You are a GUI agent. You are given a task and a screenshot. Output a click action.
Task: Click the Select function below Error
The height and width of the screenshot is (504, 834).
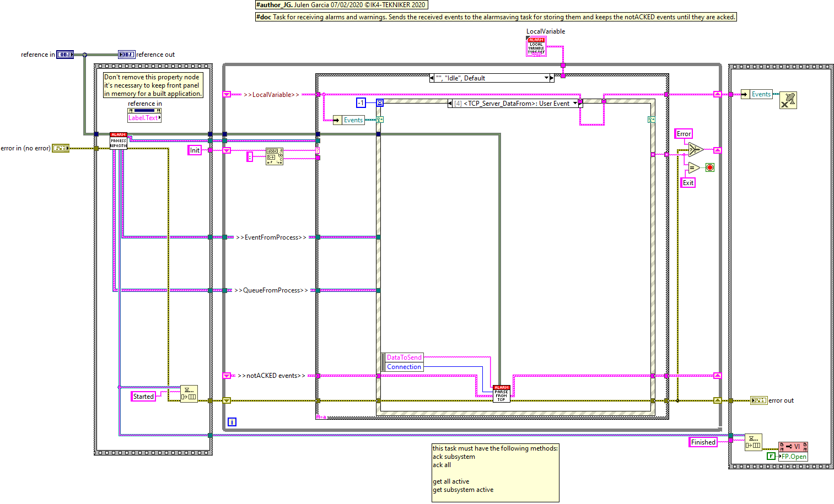click(696, 149)
